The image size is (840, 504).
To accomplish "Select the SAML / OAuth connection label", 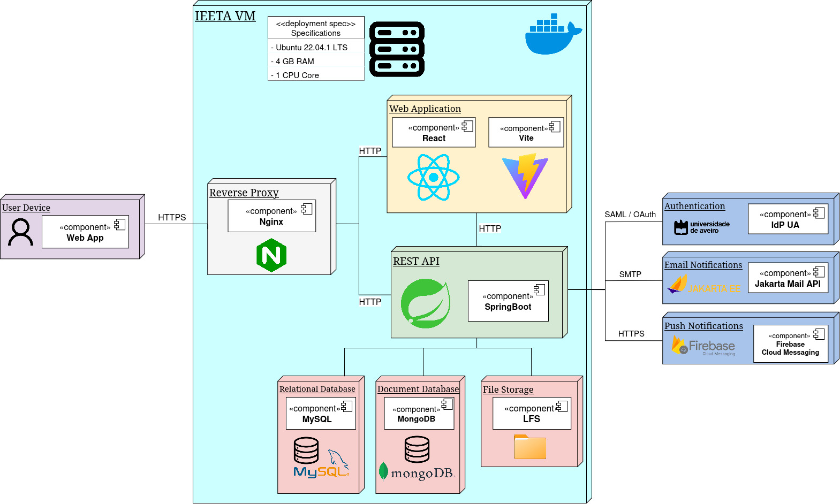I will 630,215.
